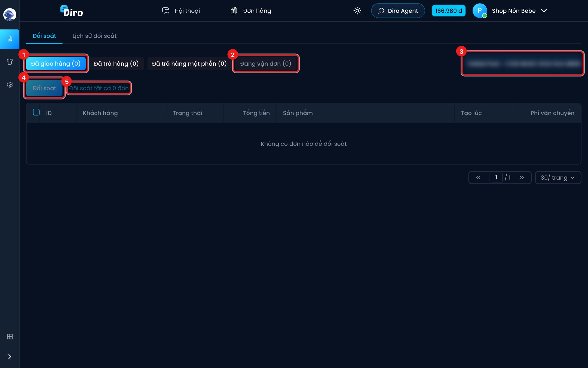Select the Đã giao hàng (0) filter
The width and height of the screenshot is (588, 368).
tap(56, 64)
